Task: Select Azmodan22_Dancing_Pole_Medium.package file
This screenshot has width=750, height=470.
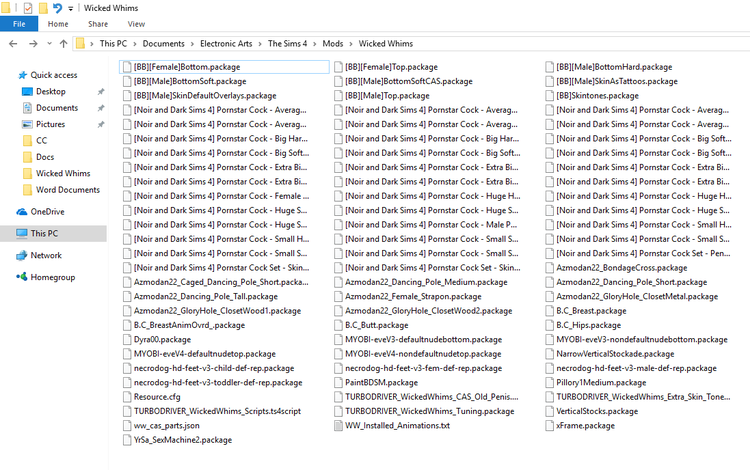Action: pos(426,282)
